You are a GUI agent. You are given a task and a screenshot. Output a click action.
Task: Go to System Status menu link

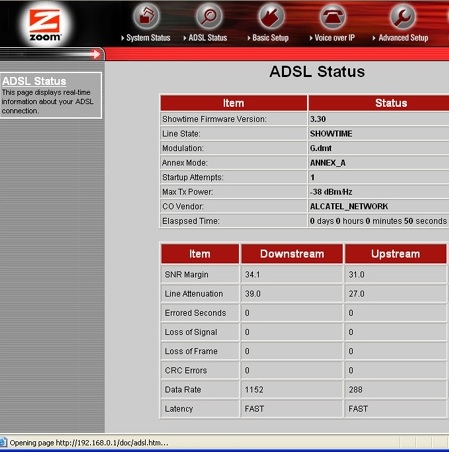click(x=148, y=38)
